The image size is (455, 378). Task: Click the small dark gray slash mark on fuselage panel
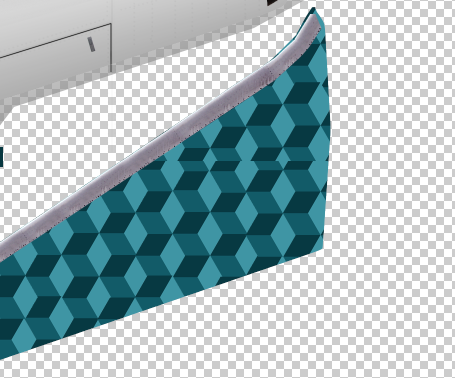pos(91,44)
